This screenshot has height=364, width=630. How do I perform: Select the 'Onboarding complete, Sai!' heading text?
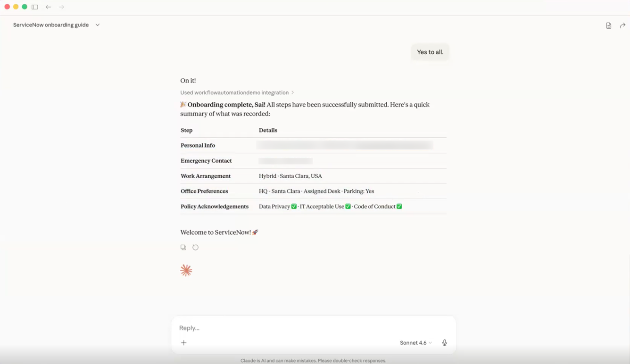coord(226,105)
